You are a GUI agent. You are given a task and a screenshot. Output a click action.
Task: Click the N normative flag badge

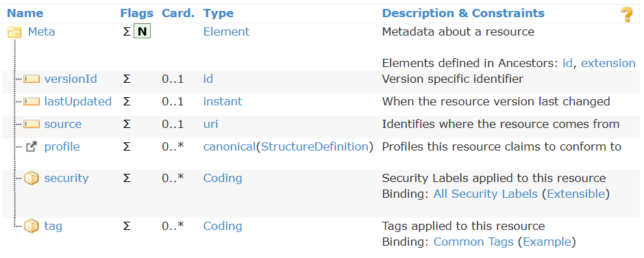pyautogui.click(x=143, y=32)
